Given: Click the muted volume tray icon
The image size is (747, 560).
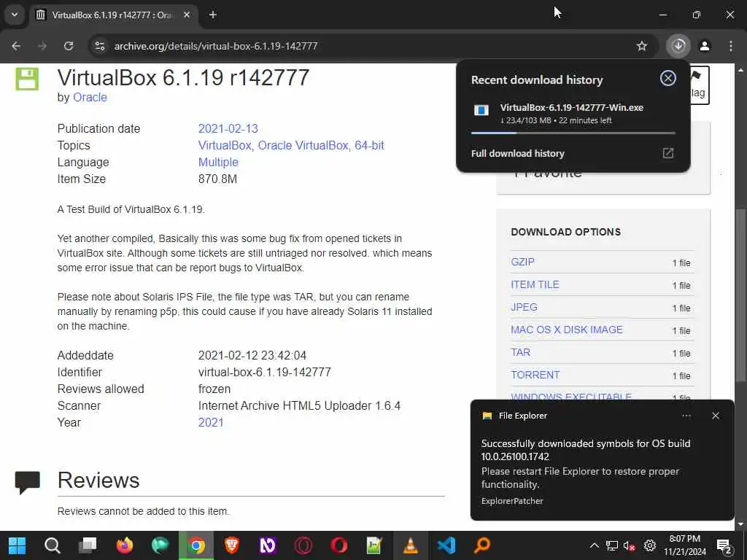Looking at the screenshot, I should [x=630, y=546].
